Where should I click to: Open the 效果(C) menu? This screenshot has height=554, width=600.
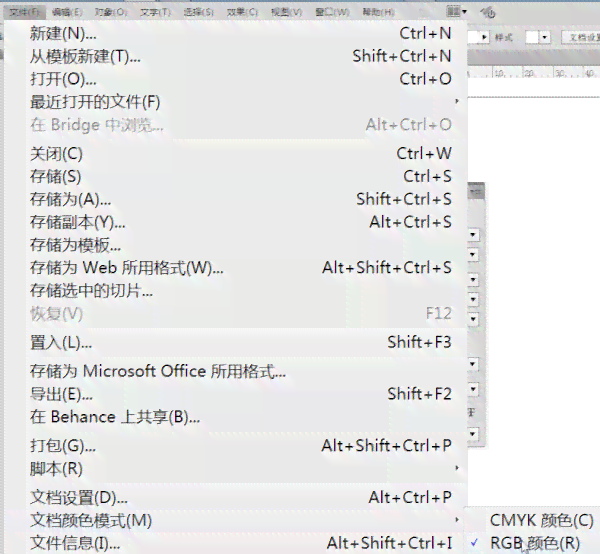(242, 12)
